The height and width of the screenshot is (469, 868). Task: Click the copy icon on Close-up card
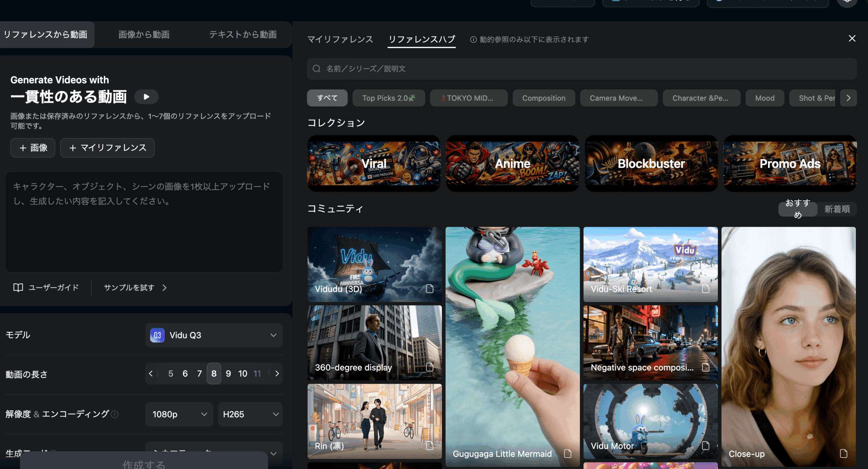[844, 453]
